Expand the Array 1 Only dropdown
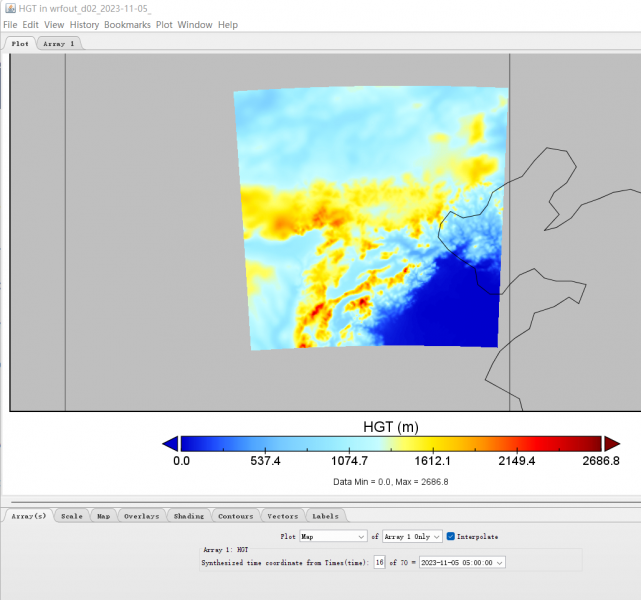 (x=412, y=537)
